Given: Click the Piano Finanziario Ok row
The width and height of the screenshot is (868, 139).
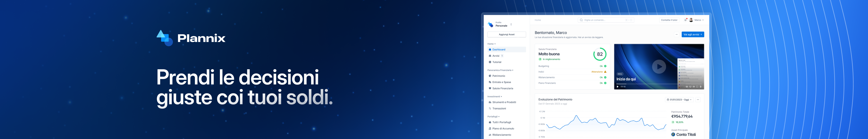Looking at the screenshot, I should tap(572, 83).
